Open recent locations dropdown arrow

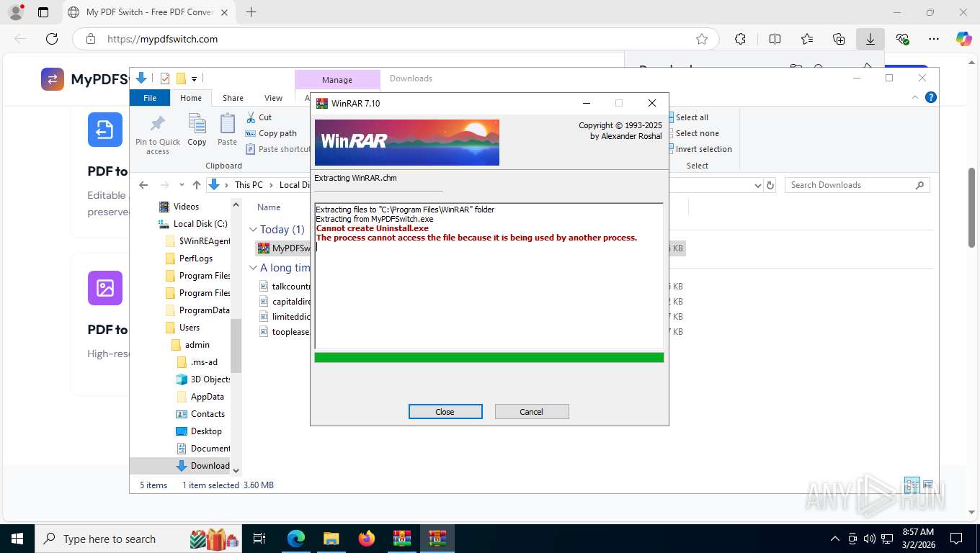(x=182, y=185)
